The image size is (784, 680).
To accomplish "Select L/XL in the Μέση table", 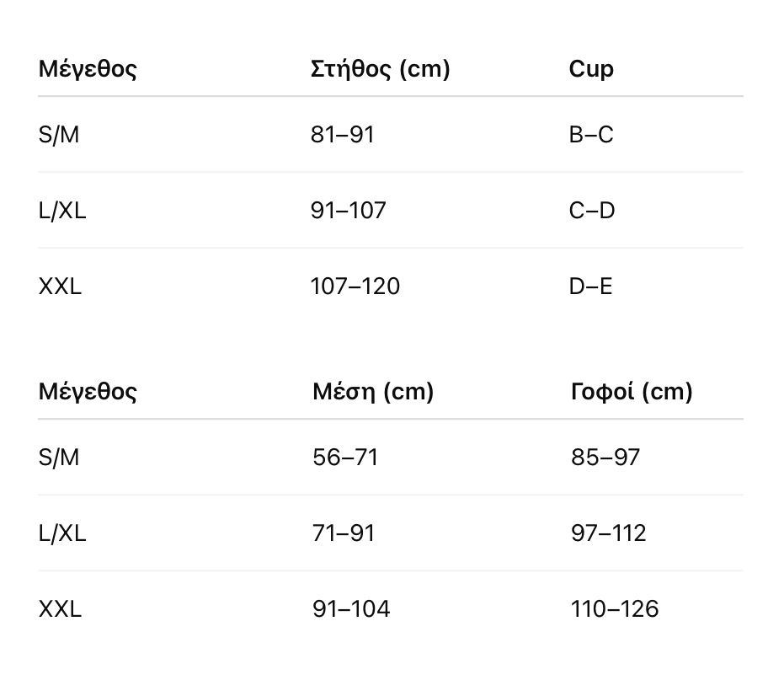I will 62,533.
